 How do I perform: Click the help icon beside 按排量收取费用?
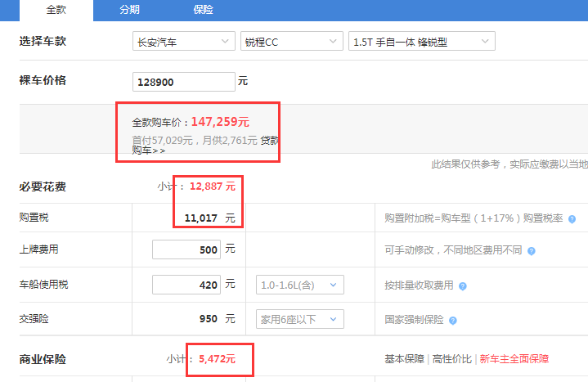[463, 286]
